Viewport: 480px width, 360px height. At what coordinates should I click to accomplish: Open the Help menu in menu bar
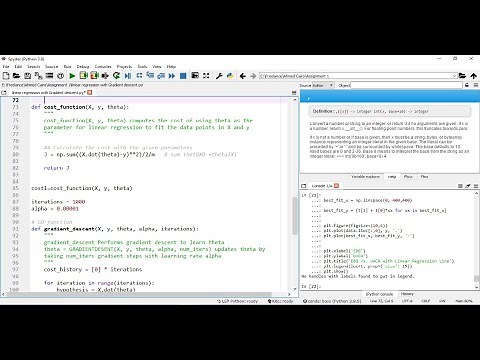[171, 67]
